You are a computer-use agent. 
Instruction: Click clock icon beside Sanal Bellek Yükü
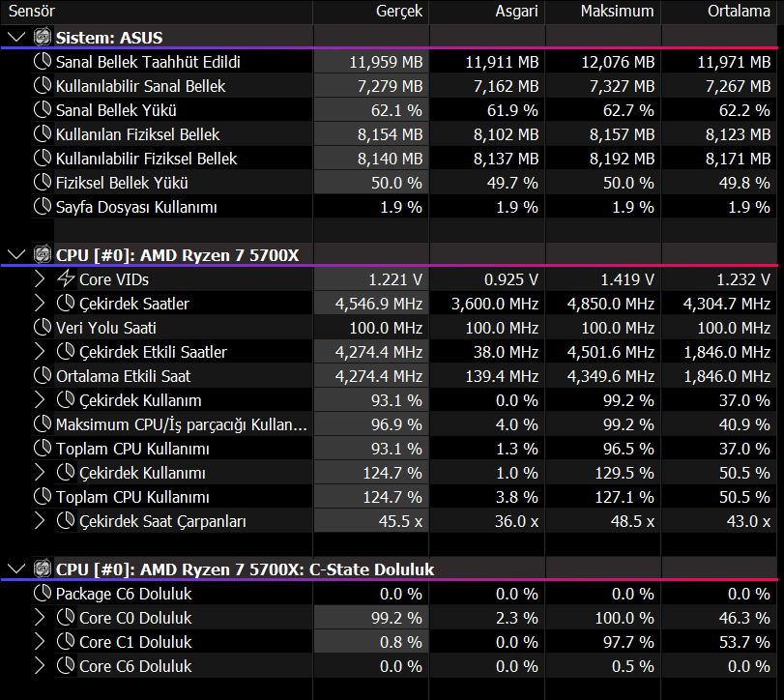[x=43, y=109]
